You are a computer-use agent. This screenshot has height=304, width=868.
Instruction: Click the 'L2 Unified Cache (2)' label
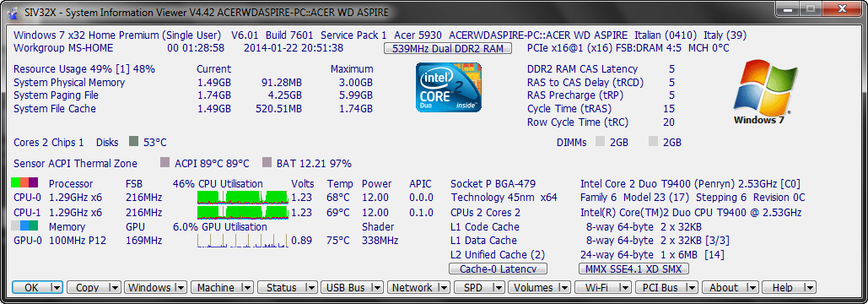coord(499,255)
